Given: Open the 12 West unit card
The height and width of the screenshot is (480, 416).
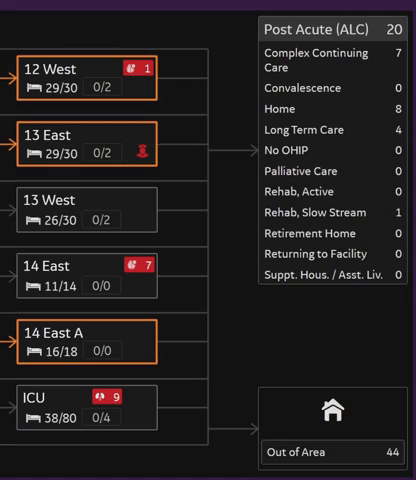Looking at the screenshot, I should point(87,78).
